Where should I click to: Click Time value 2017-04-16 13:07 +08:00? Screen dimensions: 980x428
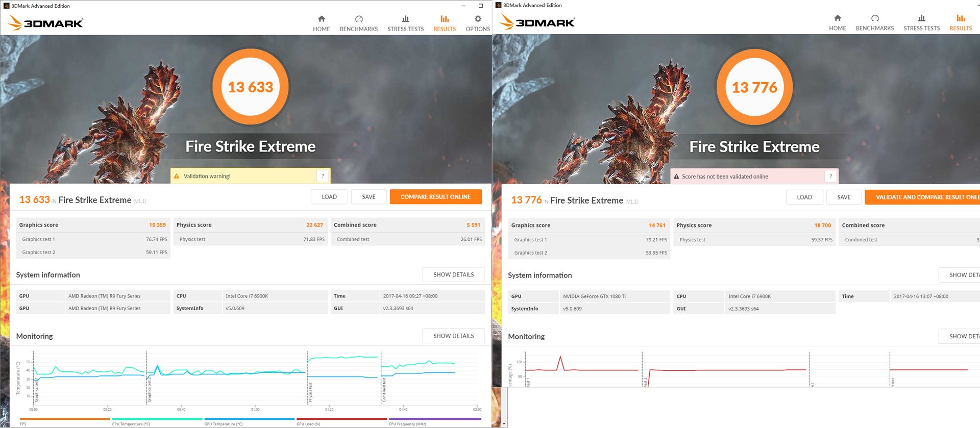click(x=921, y=296)
